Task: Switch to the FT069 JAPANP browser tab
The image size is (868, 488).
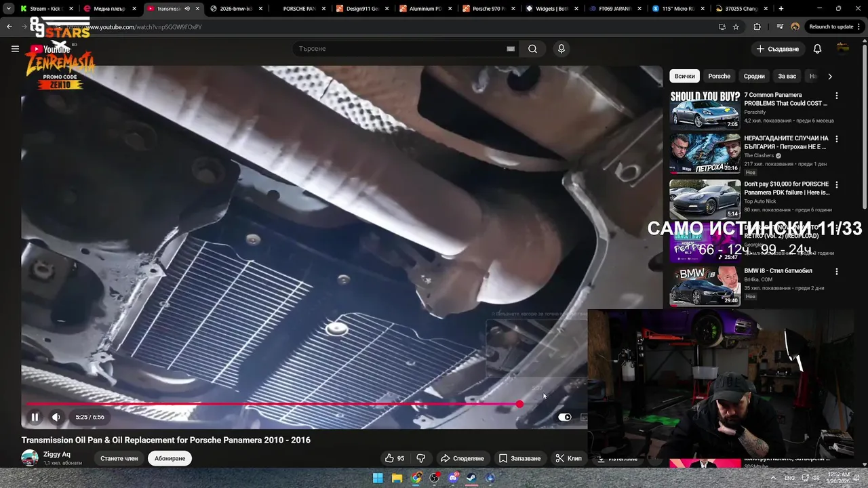Action: (x=614, y=9)
